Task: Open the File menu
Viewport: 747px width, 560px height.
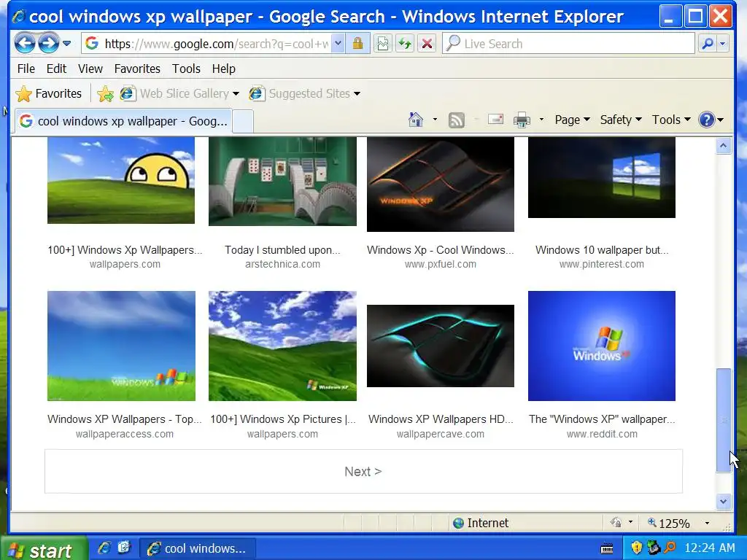Action: (x=26, y=69)
